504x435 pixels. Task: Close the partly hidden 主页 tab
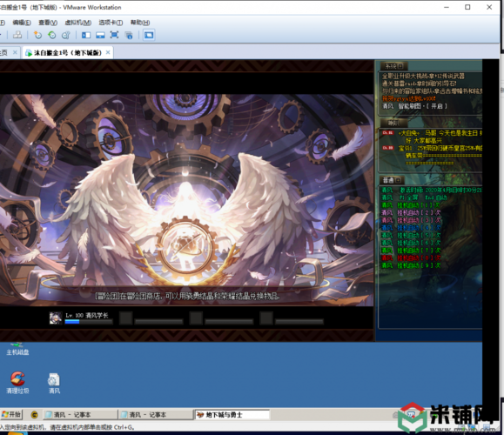tap(15, 52)
